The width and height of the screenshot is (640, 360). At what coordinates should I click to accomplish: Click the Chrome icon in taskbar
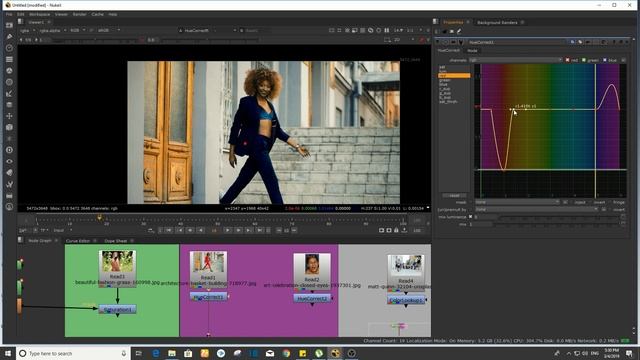286,353
